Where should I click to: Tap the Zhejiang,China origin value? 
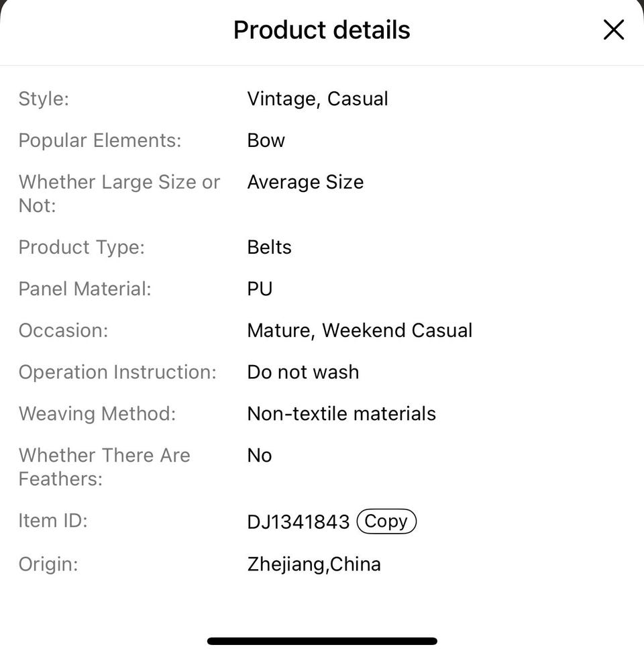314,564
